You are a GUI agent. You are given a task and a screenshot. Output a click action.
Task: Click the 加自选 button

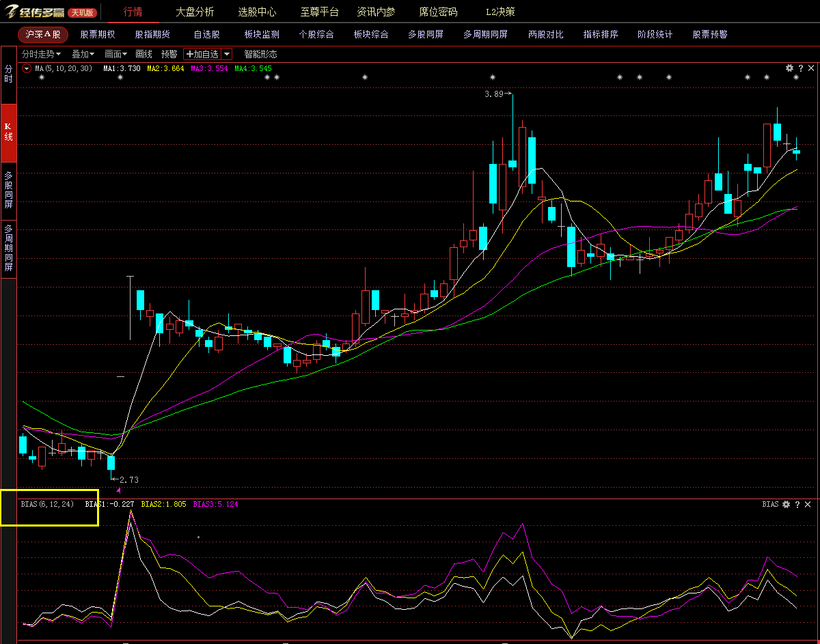(202, 54)
